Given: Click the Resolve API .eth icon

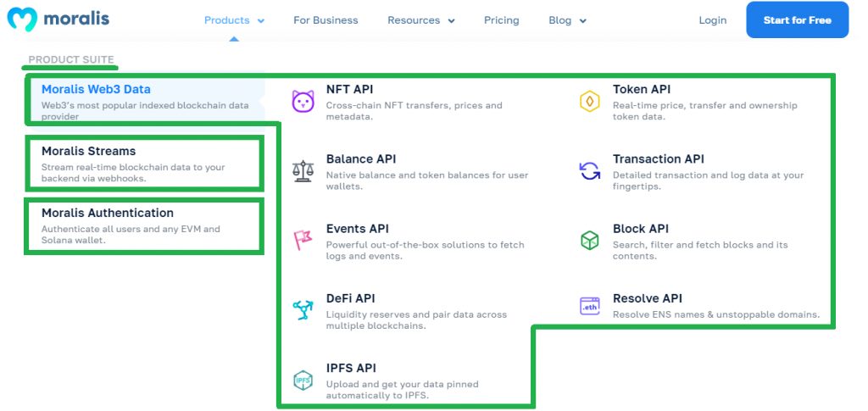Looking at the screenshot, I should (x=590, y=306).
